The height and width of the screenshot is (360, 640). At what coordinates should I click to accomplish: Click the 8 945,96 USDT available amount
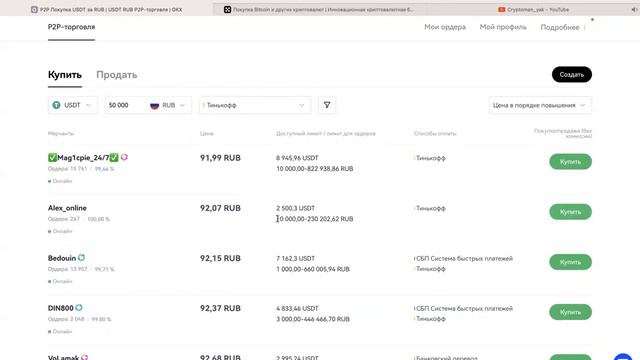pyautogui.click(x=298, y=158)
